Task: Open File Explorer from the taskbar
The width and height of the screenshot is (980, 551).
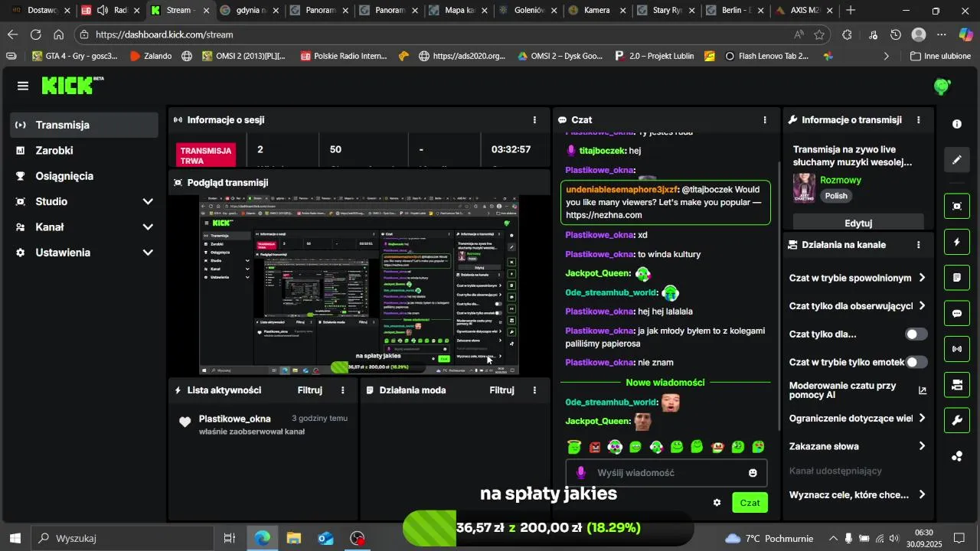Action: tap(294, 539)
